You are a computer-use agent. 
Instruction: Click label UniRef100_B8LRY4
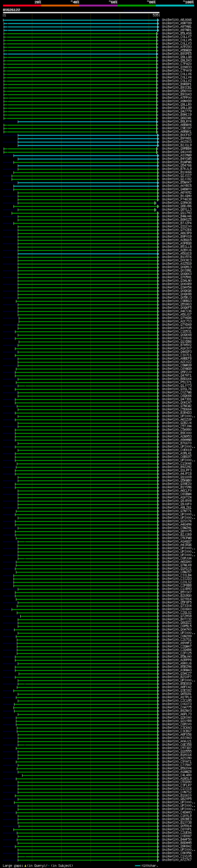coord(177,122)
